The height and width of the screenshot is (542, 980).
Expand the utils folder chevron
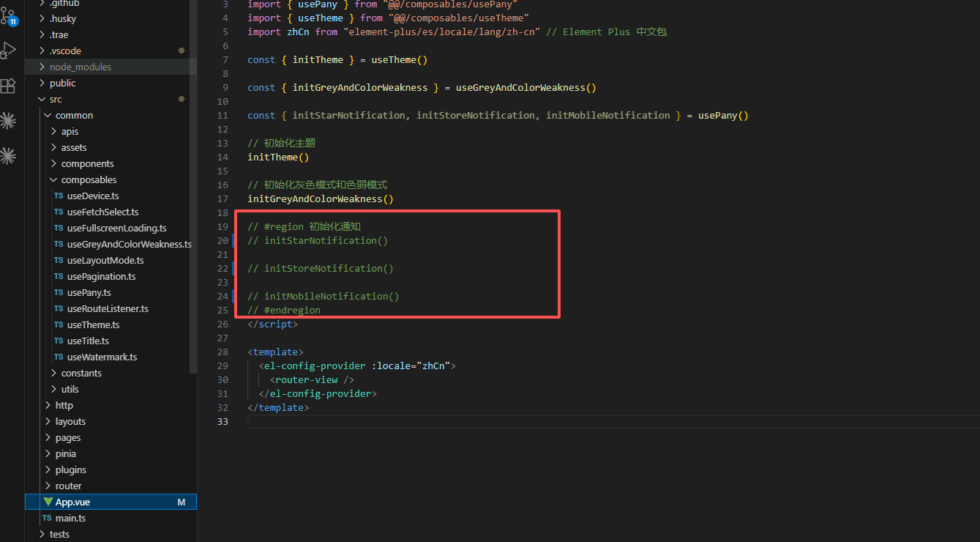coord(53,389)
